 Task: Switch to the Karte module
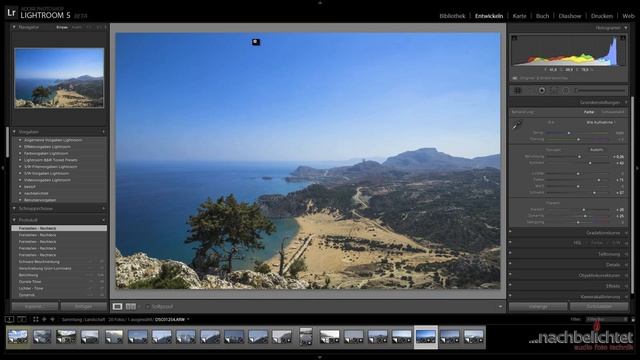(519, 16)
